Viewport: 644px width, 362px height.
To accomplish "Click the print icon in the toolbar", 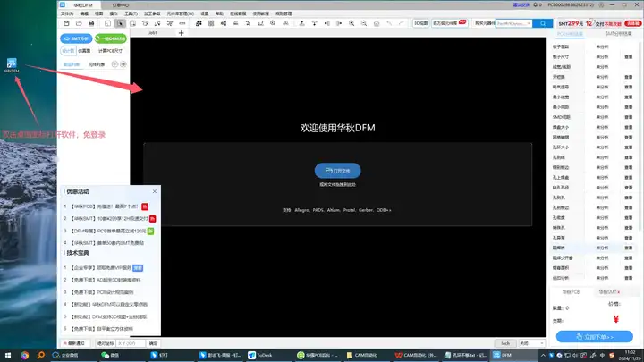I will (91, 23).
